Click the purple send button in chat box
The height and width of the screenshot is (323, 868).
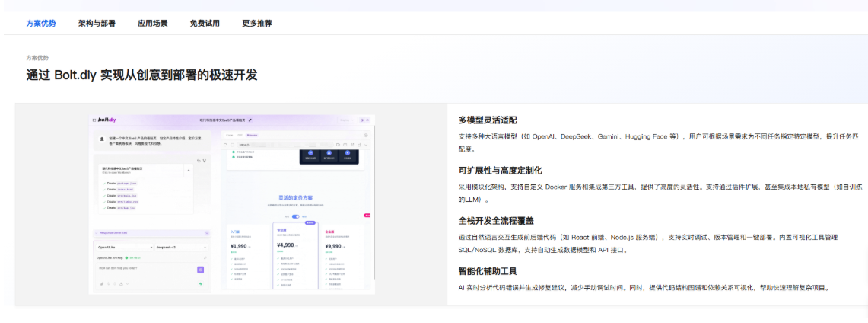click(x=200, y=269)
